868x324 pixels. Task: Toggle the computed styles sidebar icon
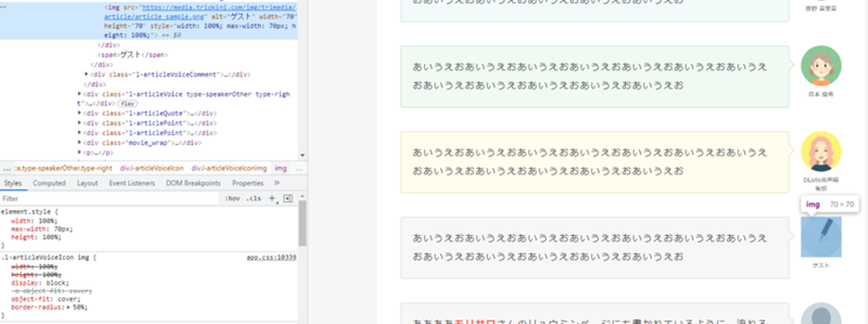tap(288, 198)
